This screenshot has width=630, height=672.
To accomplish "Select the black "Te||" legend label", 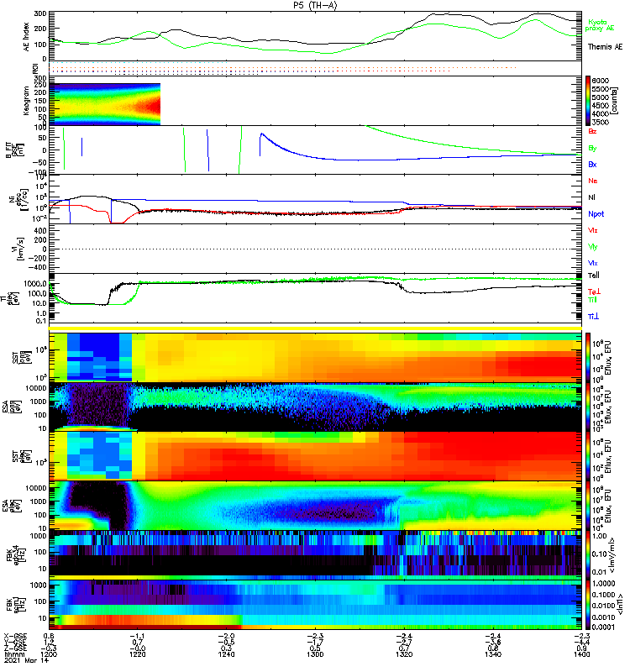I will tap(594, 276).
